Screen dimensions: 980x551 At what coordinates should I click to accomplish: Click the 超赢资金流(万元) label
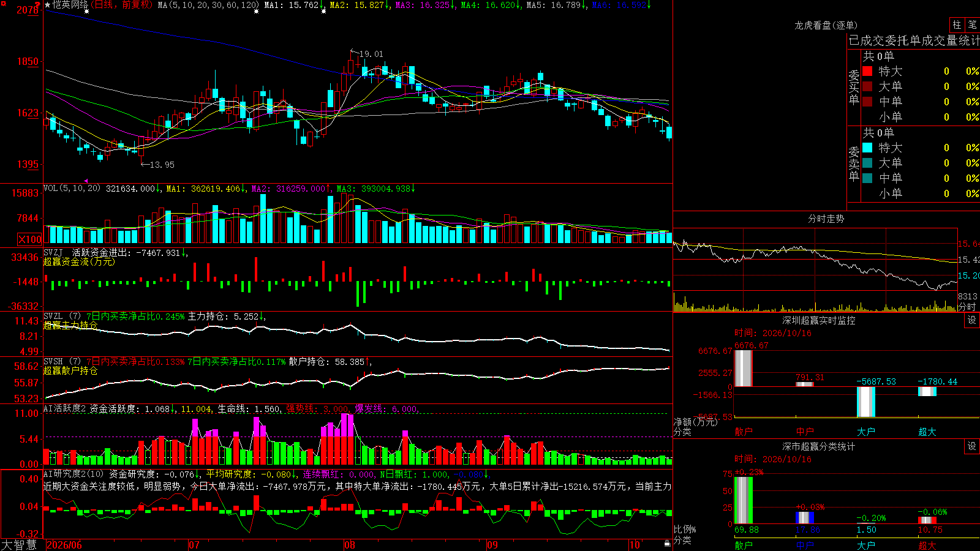(x=79, y=261)
